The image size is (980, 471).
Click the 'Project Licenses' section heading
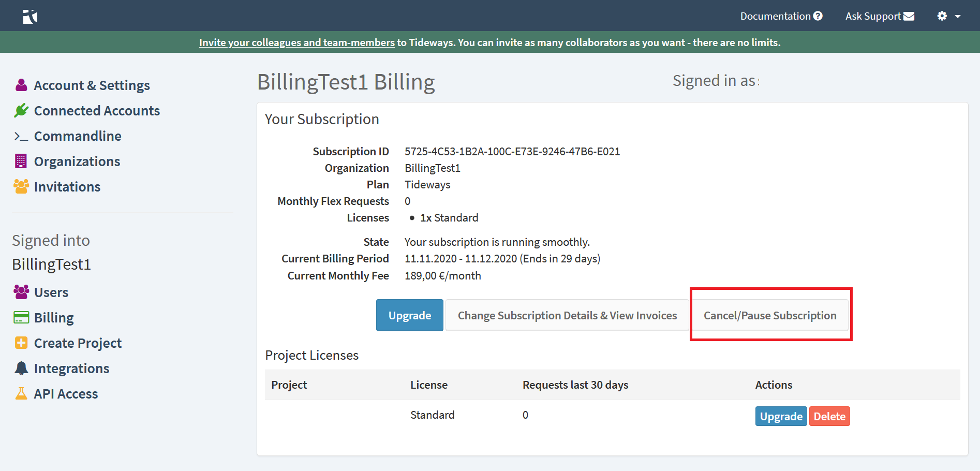pos(312,355)
